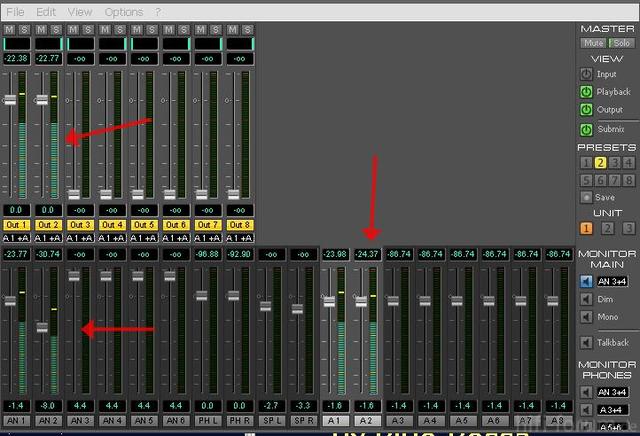
Task: Click the Monitor Main speaker icon beside AN 3+4
Action: tap(586, 281)
